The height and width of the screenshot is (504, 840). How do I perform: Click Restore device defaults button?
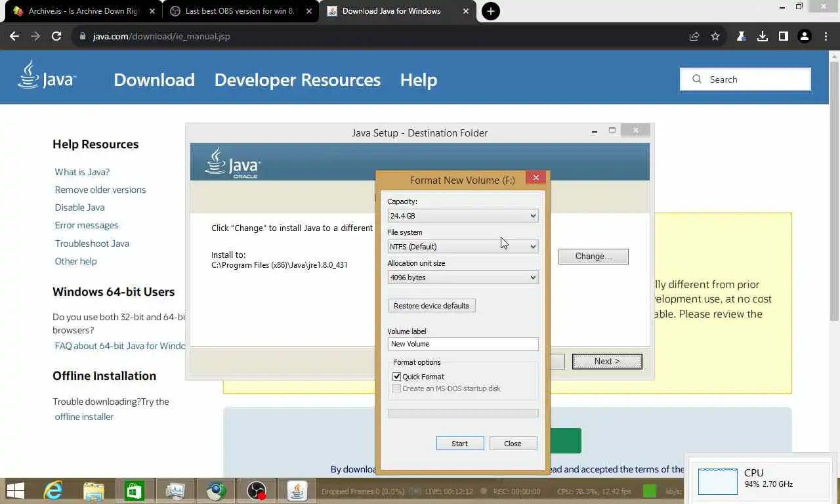click(431, 306)
